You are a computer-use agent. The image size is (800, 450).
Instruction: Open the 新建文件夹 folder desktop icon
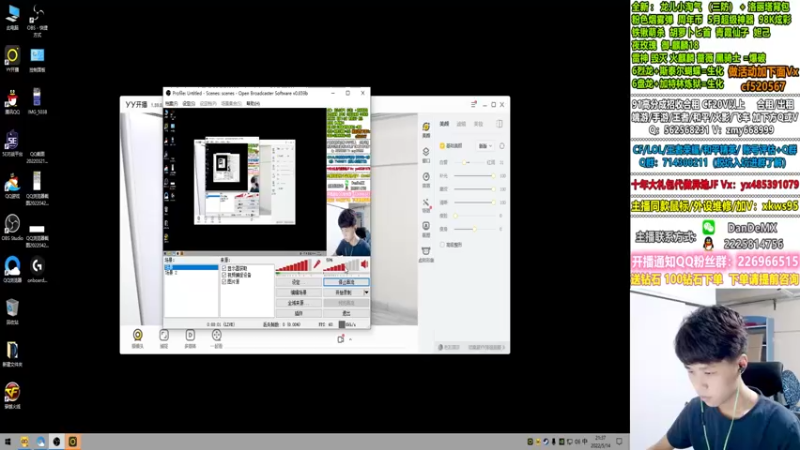click(x=12, y=353)
